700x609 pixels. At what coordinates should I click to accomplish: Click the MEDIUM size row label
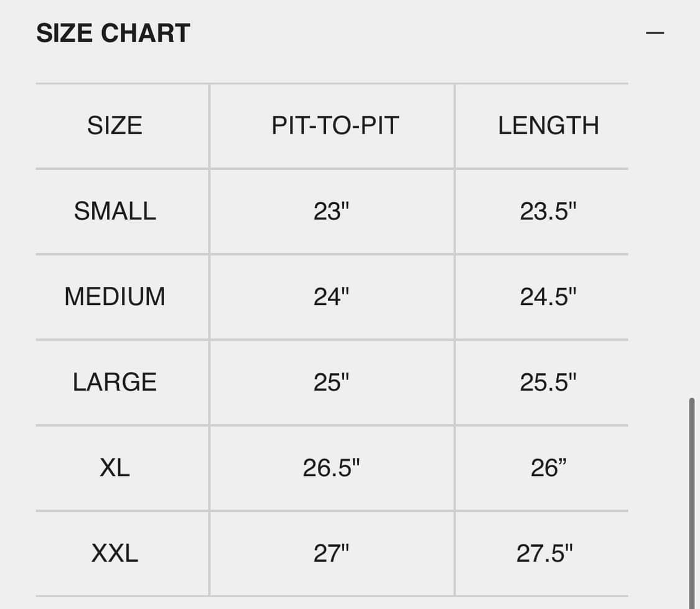pyautogui.click(x=115, y=297)
